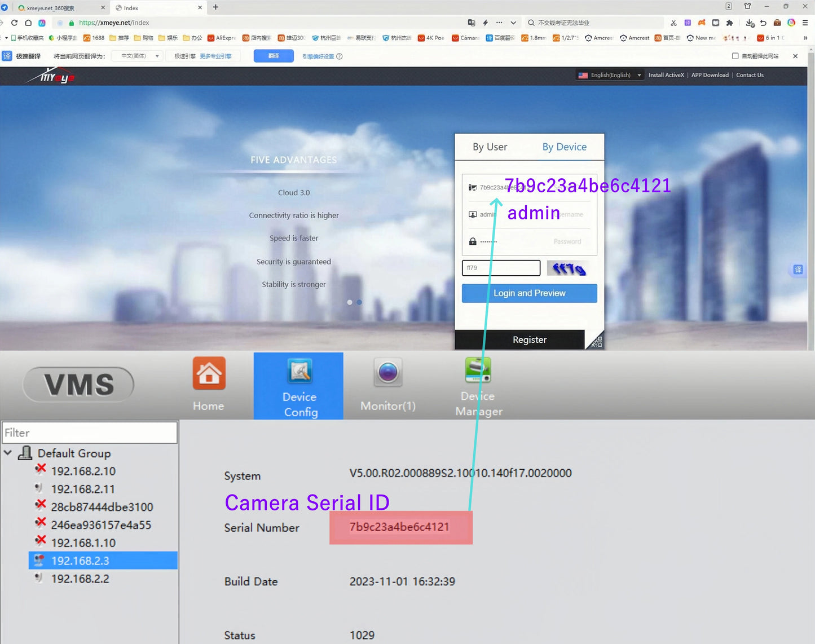815x644 pixels.
Task: Click the QR code corner icon
Action: (596, 341)
